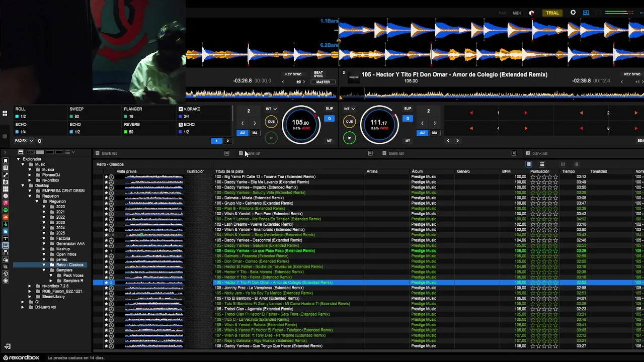Expand the Mashup folder

click(44, 249)
